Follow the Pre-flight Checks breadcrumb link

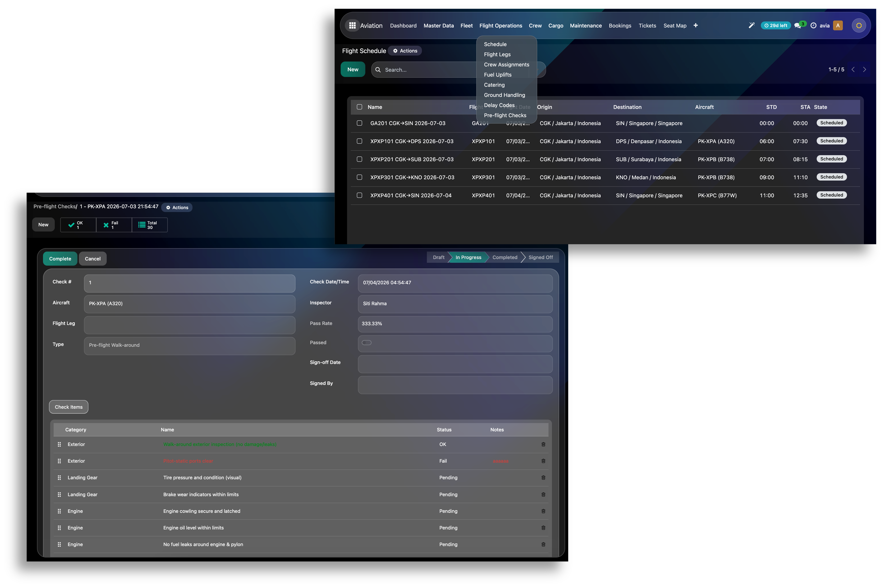pyautogui.click(x=55, y=206)
